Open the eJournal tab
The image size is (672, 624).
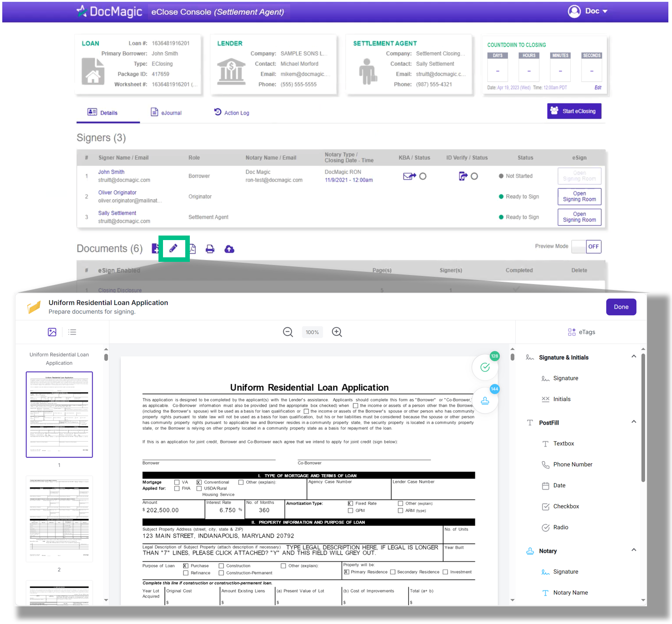tap(166, 113)
